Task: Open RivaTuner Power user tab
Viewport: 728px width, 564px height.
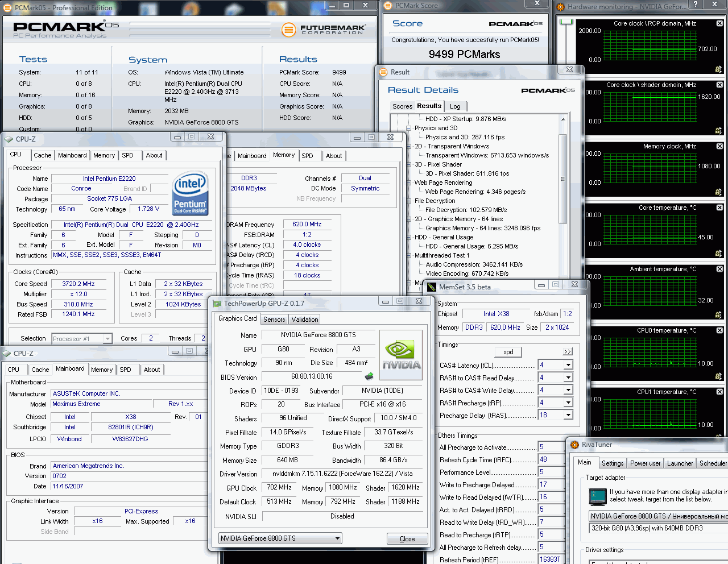Action: click(645, 463)
